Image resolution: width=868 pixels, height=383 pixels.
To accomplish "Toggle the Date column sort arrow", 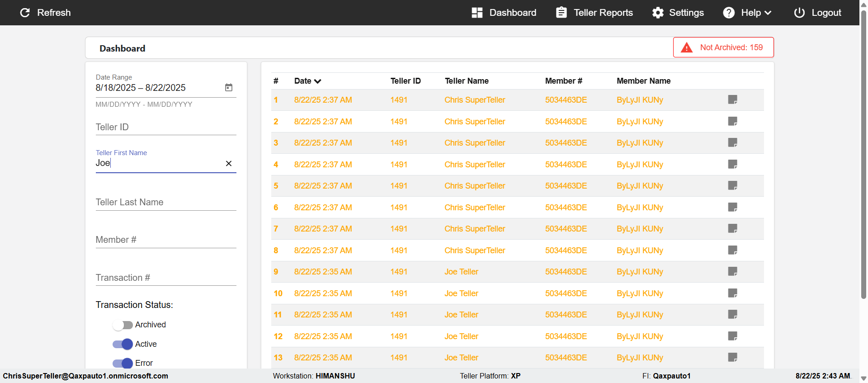I will (318, 81).
